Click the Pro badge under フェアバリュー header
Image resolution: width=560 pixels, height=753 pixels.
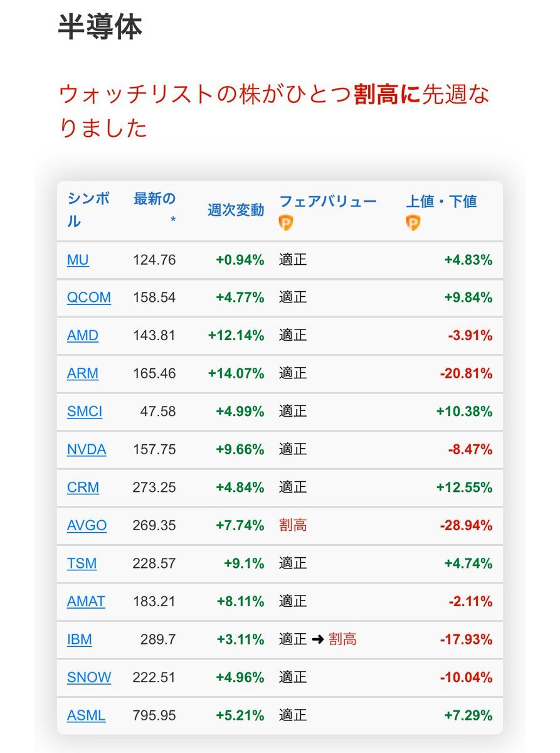286,223
